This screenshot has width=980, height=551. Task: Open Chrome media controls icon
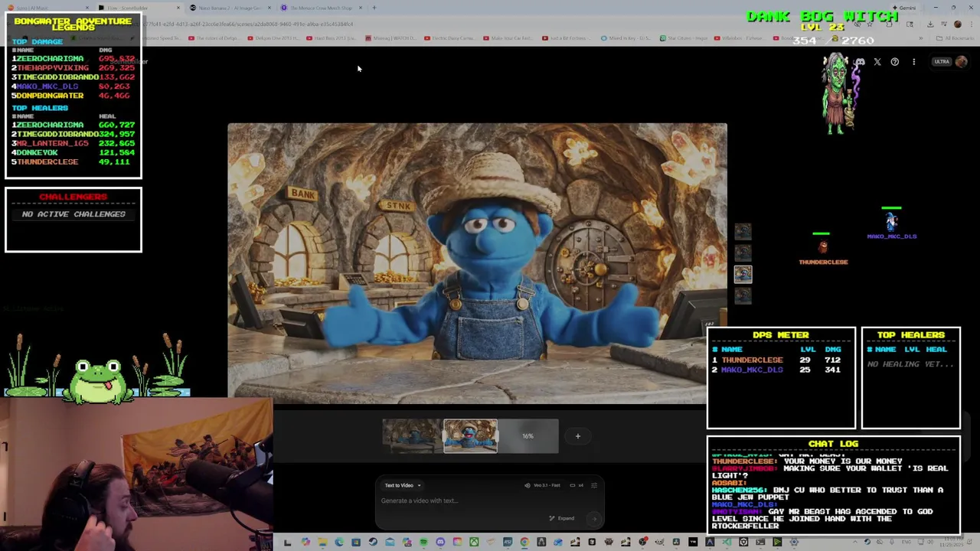[x=943, y=24]
